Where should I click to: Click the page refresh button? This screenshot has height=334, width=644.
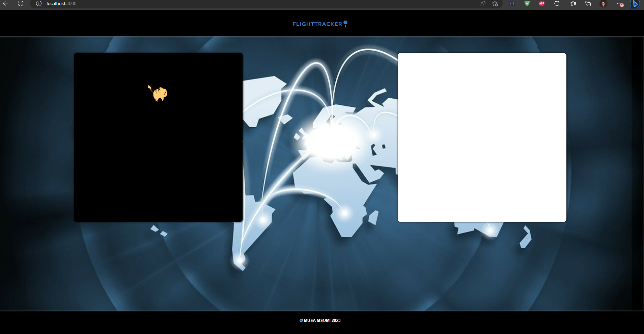pyautogui.click(x=21, y=3)
